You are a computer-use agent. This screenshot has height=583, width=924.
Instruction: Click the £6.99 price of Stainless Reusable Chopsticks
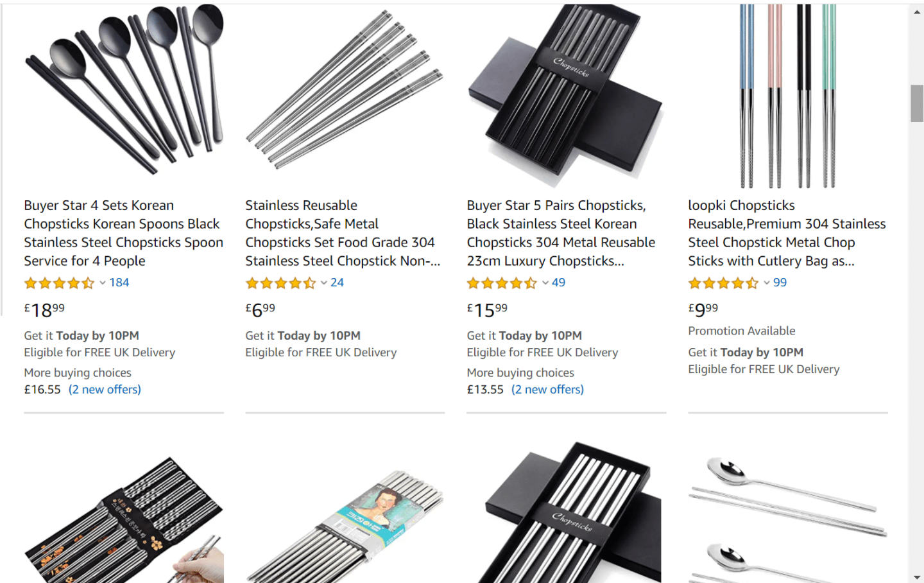261,310
